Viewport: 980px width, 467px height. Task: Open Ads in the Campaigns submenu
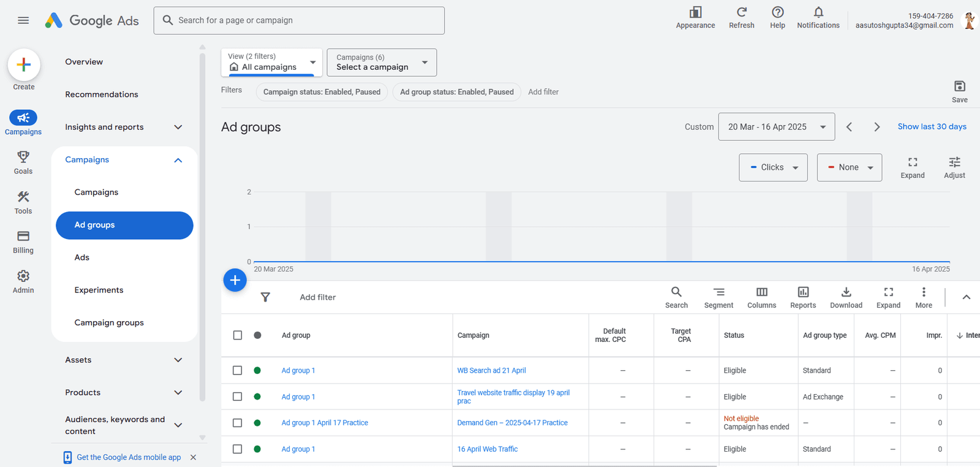coord(82,257)
